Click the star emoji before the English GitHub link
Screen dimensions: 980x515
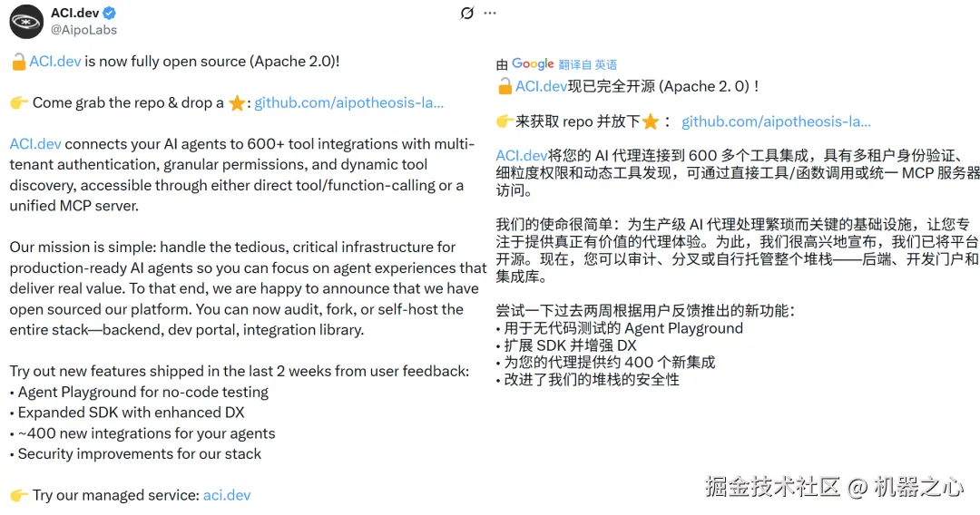pos(237,103)
